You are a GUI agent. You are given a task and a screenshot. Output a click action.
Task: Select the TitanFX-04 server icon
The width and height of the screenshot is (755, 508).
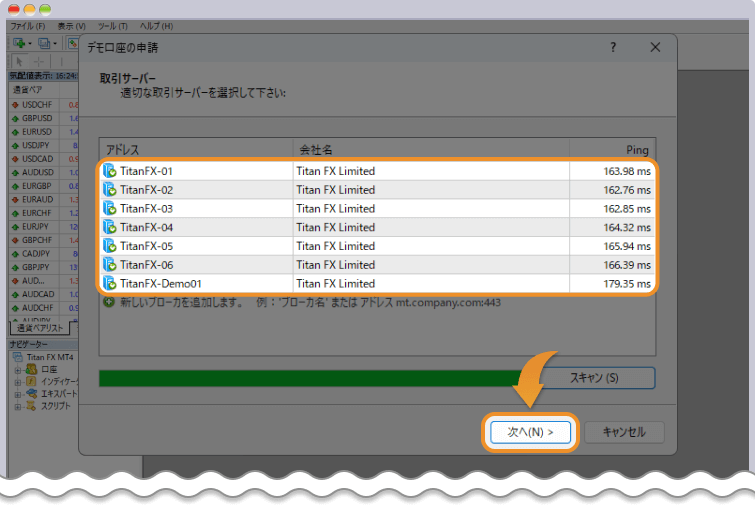110,227
